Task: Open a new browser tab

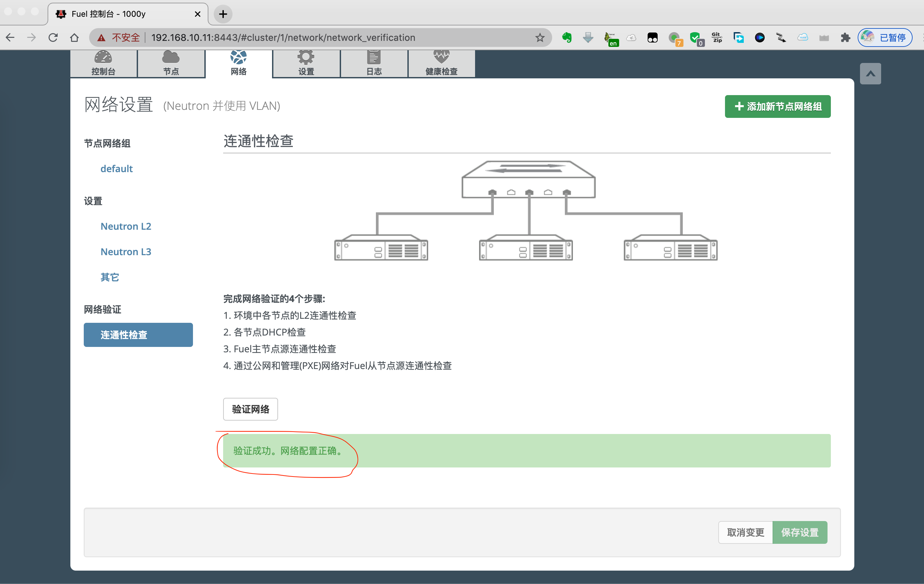Action: 223,14
